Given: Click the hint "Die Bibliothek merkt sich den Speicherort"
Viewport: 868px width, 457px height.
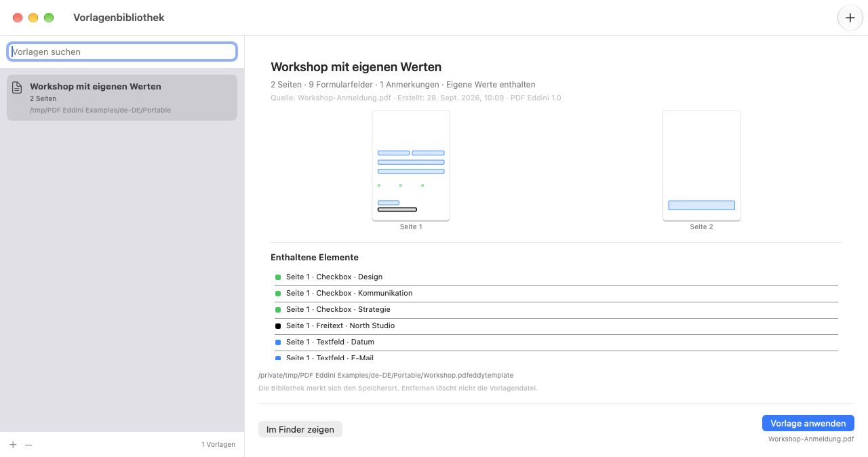Looking at the screenshot, I should pyautogui.click(x=398, y=389).
